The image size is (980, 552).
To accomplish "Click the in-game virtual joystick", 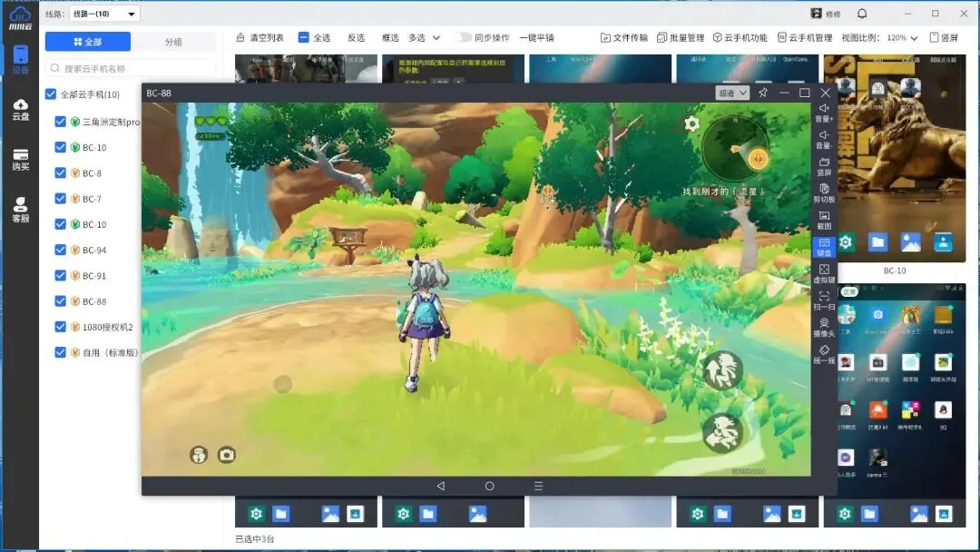I will 282,384.
